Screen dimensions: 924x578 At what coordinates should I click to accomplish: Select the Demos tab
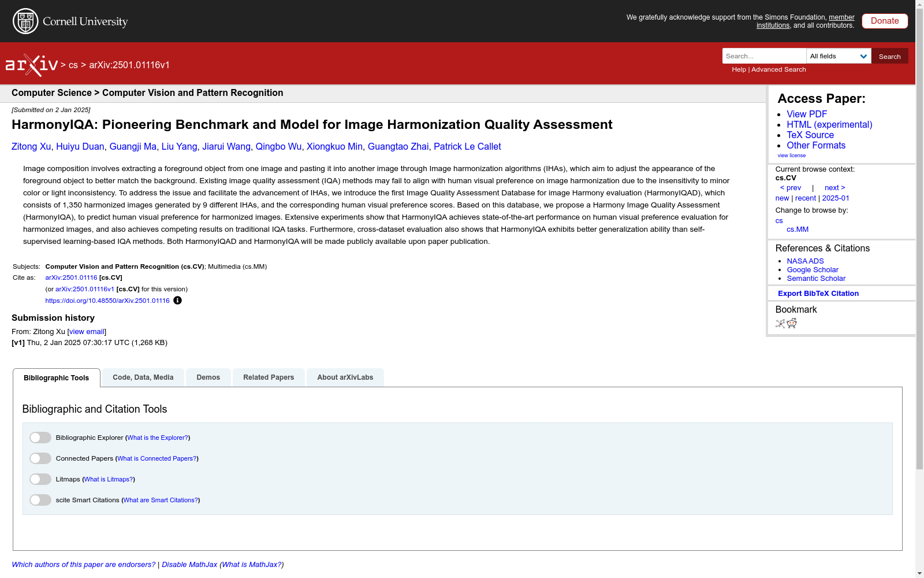(208, 377)
